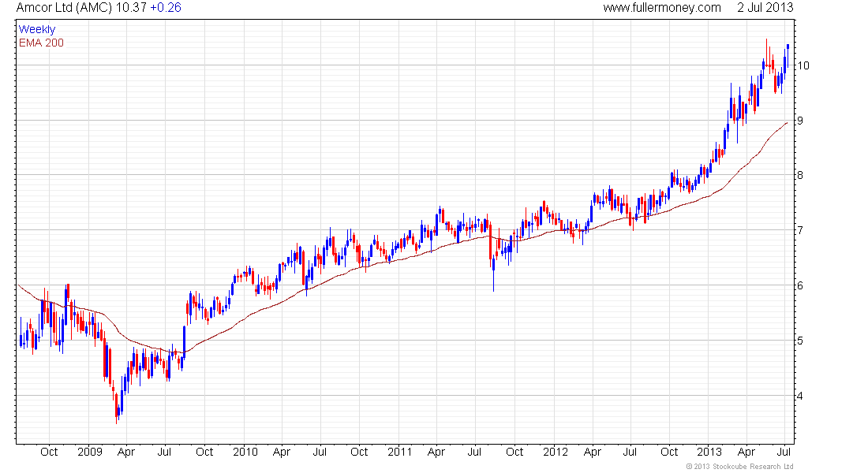Click the price axis label 10
The image size is (868, 473).
(x=803, y=66)
